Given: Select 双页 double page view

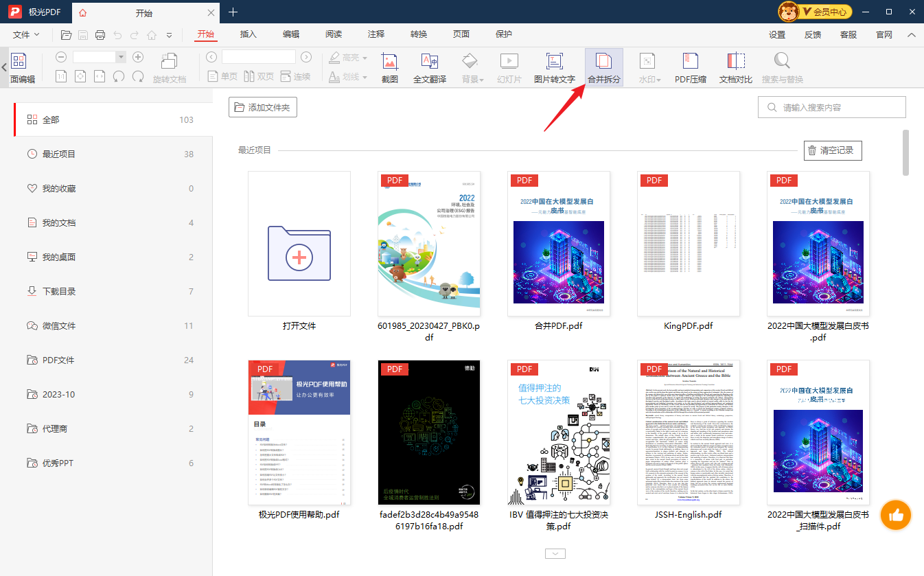Looking at the screenshot, I should coord(258,76).
